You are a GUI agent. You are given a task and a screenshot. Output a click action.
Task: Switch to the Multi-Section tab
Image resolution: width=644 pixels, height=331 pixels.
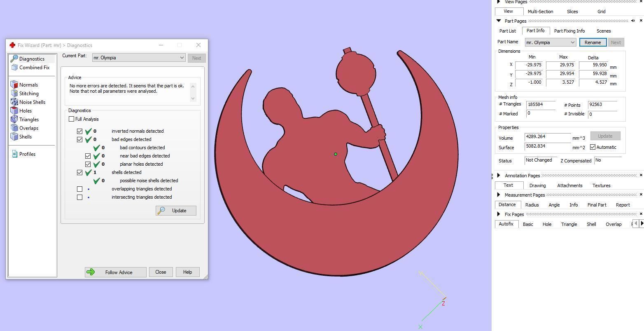click(x=540, y=12)
